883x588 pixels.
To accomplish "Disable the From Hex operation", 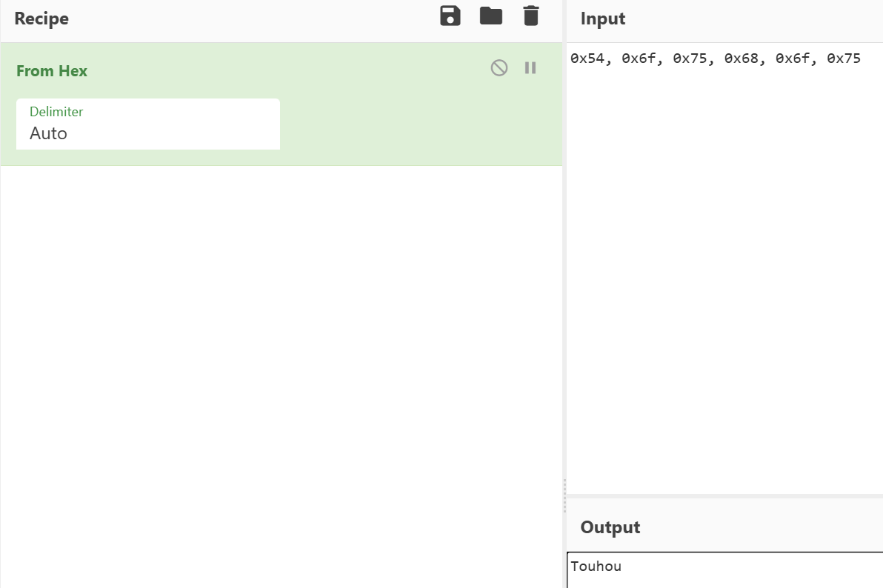I will tap(499, 68).
